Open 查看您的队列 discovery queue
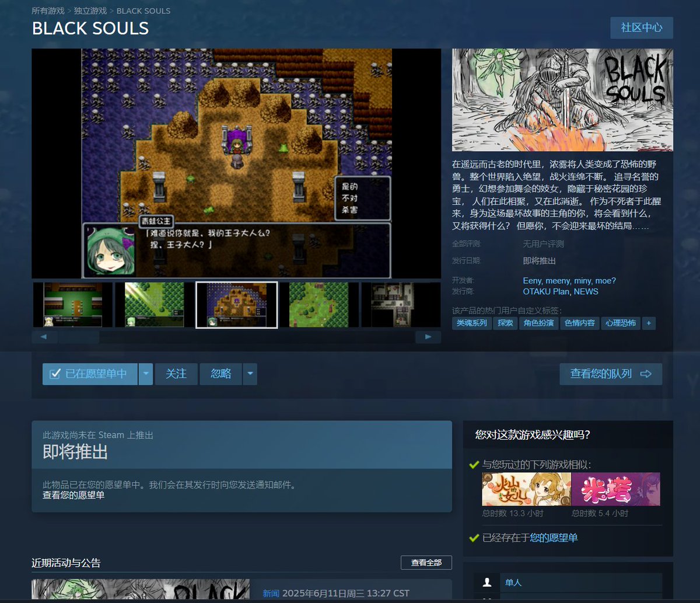The width and height of the screenshot is (700, 603). (x=611, y=374)
